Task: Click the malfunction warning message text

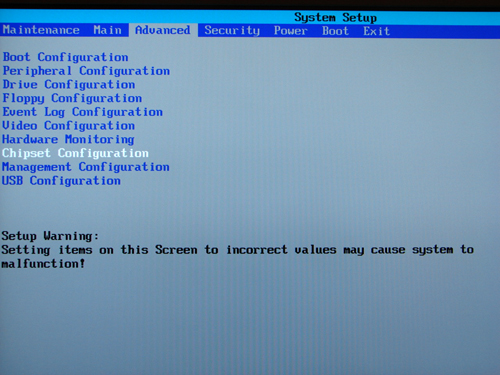Action: point(237,257)
